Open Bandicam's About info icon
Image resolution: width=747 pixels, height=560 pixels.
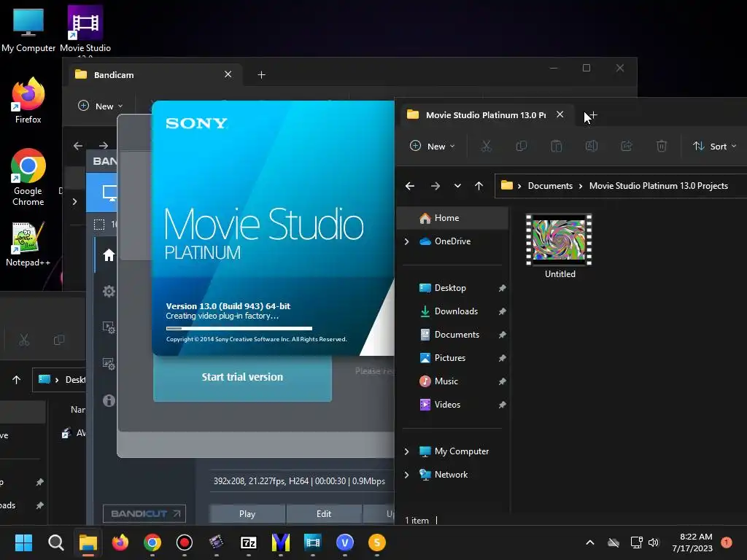(109, 400)
